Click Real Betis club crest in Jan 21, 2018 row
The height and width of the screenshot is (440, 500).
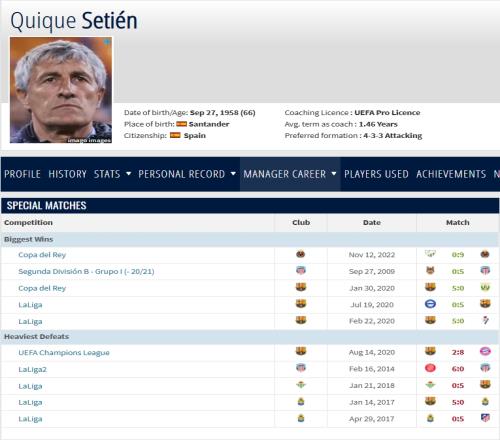301,385
